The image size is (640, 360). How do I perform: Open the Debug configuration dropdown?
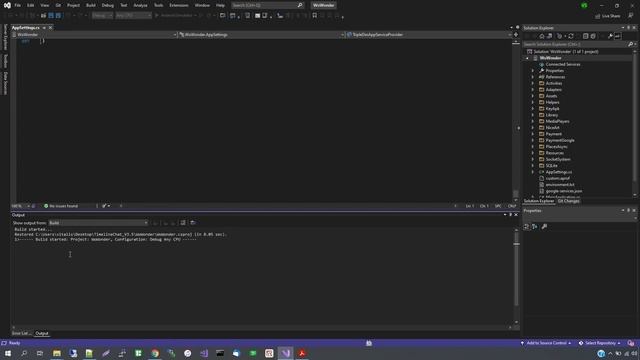pyautogui.click(x=102, y=16)
